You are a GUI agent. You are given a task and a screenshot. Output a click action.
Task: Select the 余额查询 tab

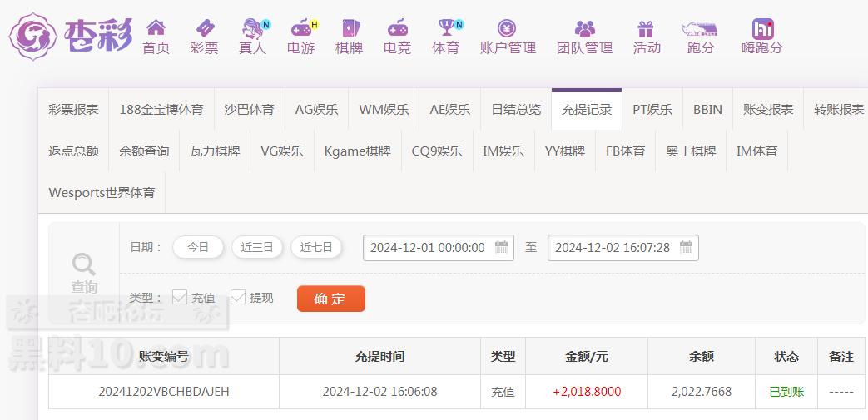(x=144, y=151)
